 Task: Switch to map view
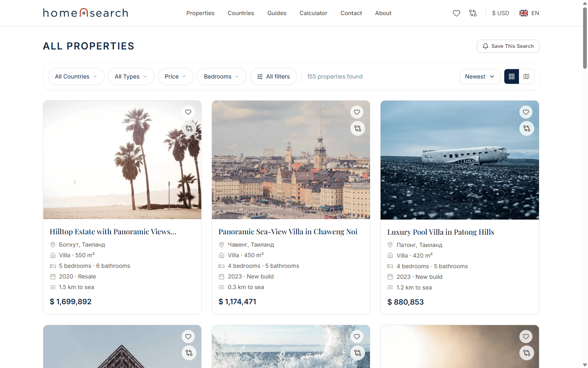tap(526, 76)
